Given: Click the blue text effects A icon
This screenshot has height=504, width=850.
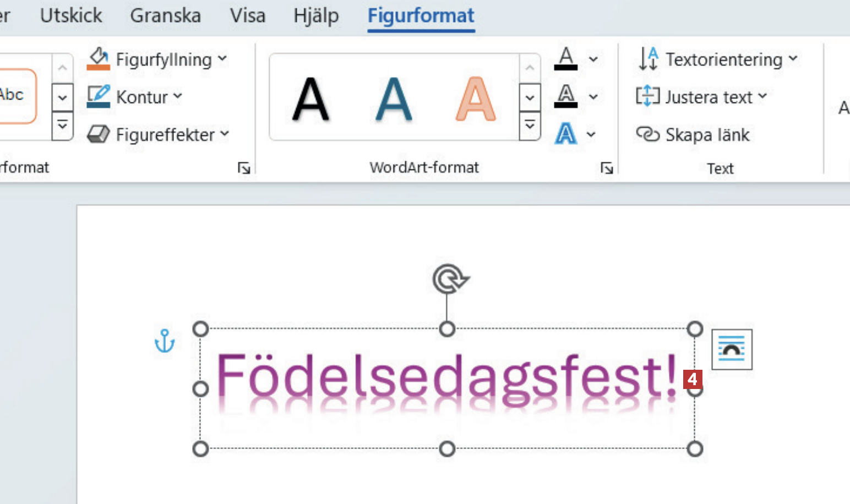Looking at the screenshot, I should (565, 134).
